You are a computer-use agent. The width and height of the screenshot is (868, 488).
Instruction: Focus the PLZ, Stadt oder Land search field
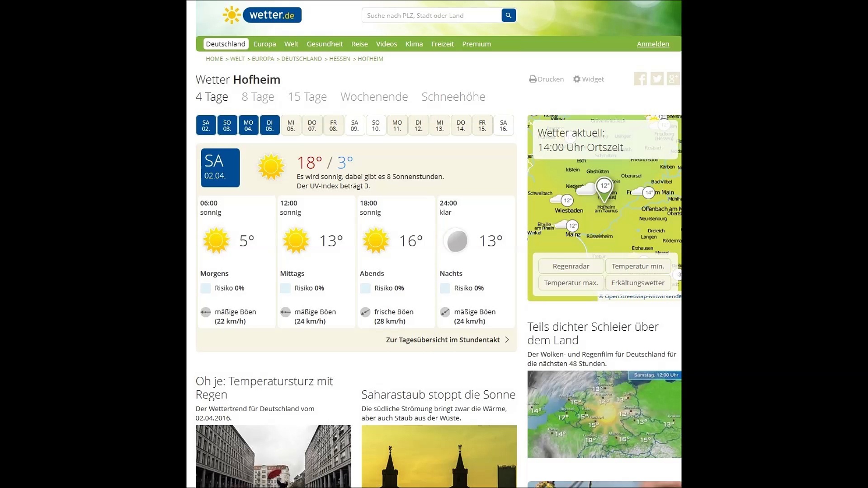(x=432, y=15)
